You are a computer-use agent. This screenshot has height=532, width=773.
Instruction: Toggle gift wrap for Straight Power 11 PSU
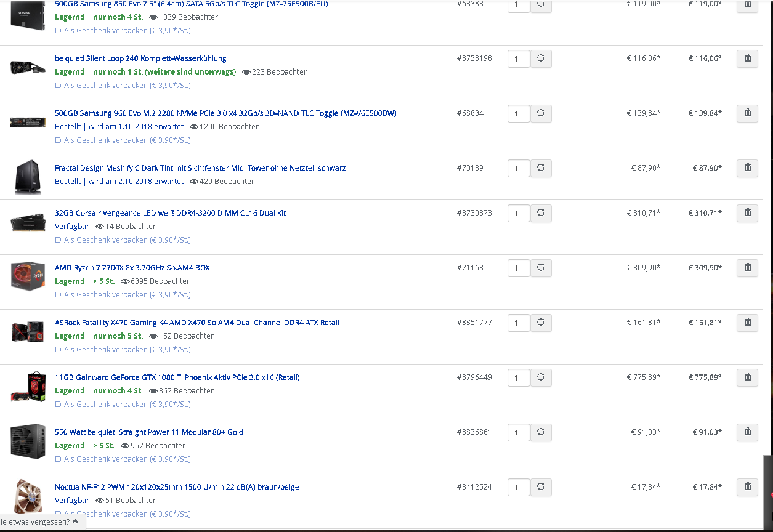pyautogui.click(x=58, y=459)
